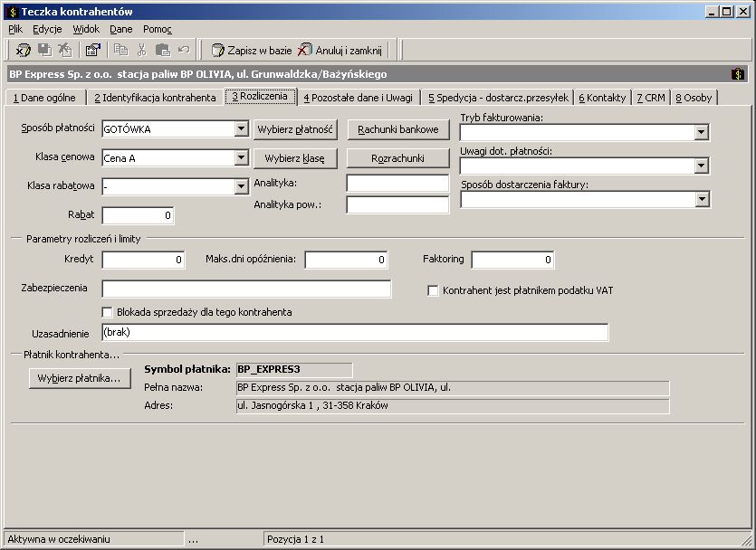The image size is (756, 550).
Task: Click Anuluj i zamknij toolbar button
Action: [x=340, y=50]
